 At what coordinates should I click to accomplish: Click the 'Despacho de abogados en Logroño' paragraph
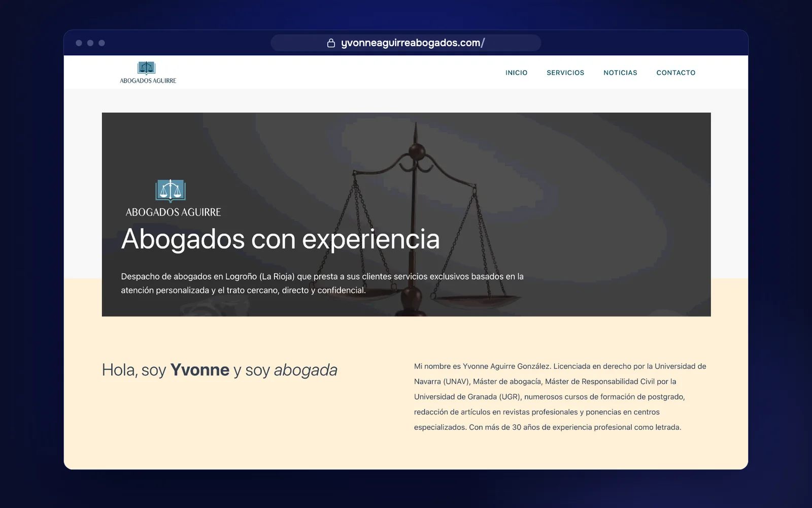tap(322, 283)
